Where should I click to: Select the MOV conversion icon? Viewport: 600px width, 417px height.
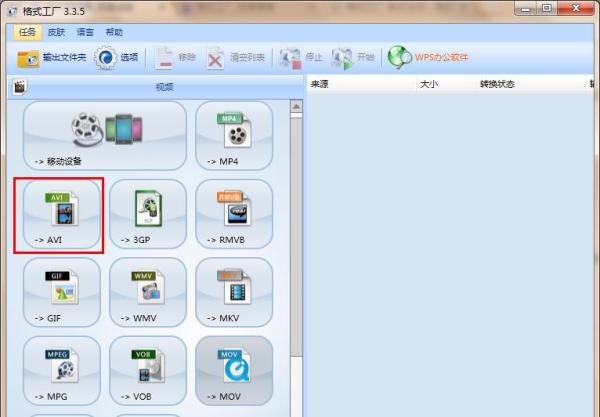(234, 371)
